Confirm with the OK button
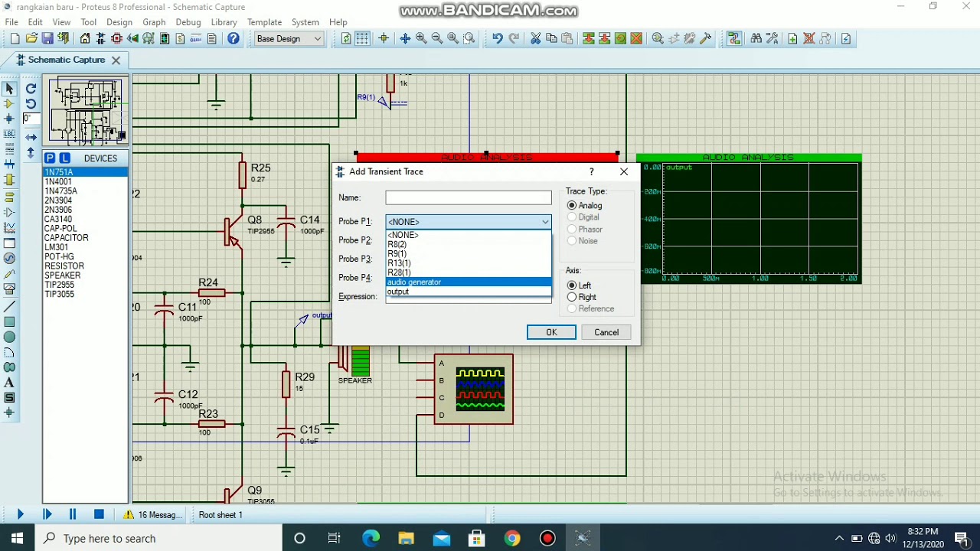The height and width of the screenshot is (551, 980). (x=551, y=332)
